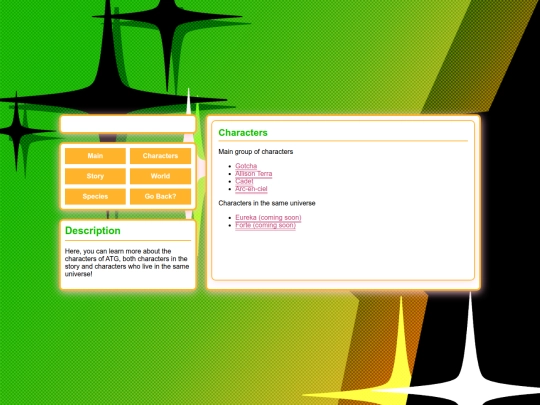Open Eureka (coming soon) link
This screenshot has height=405, width=540.
click(268, 218)
